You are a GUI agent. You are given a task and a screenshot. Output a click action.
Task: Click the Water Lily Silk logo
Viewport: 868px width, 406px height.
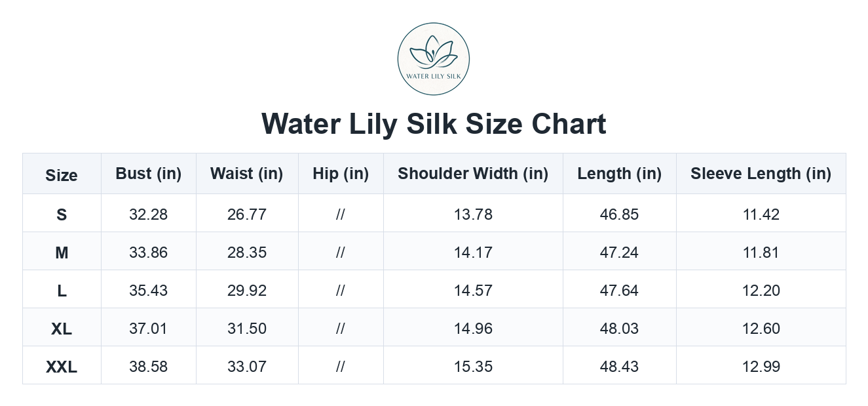[x=434, y=59]
